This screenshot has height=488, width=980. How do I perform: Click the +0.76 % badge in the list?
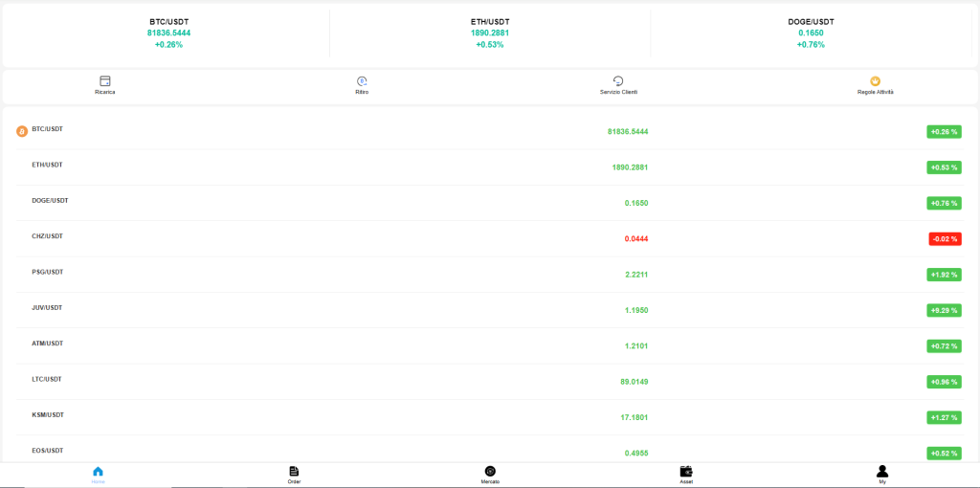tap(944, 203)
